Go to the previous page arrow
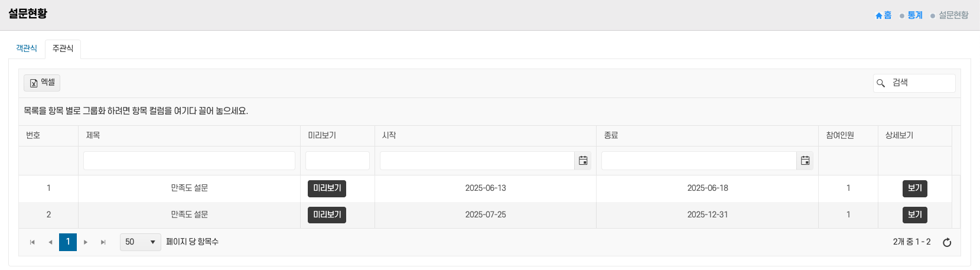 (50, 242)
